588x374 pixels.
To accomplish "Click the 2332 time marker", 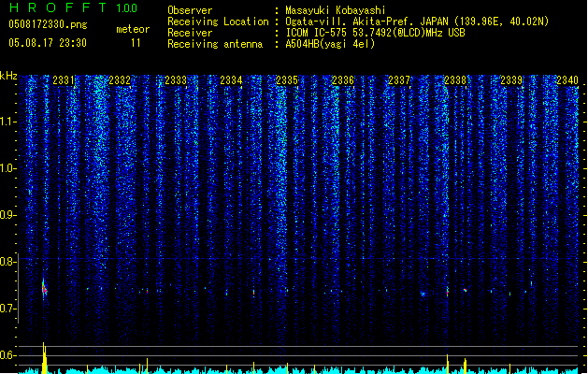I will tap(120, 80).
